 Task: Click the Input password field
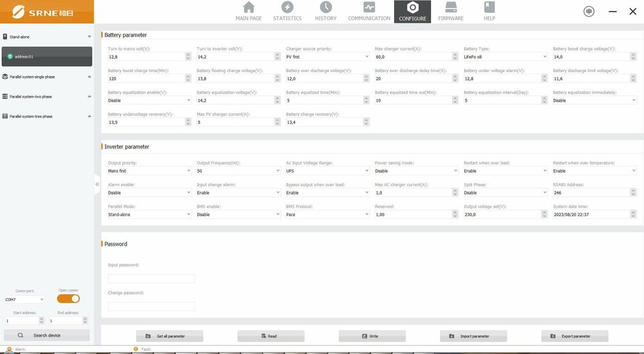(x=151, y=279)
